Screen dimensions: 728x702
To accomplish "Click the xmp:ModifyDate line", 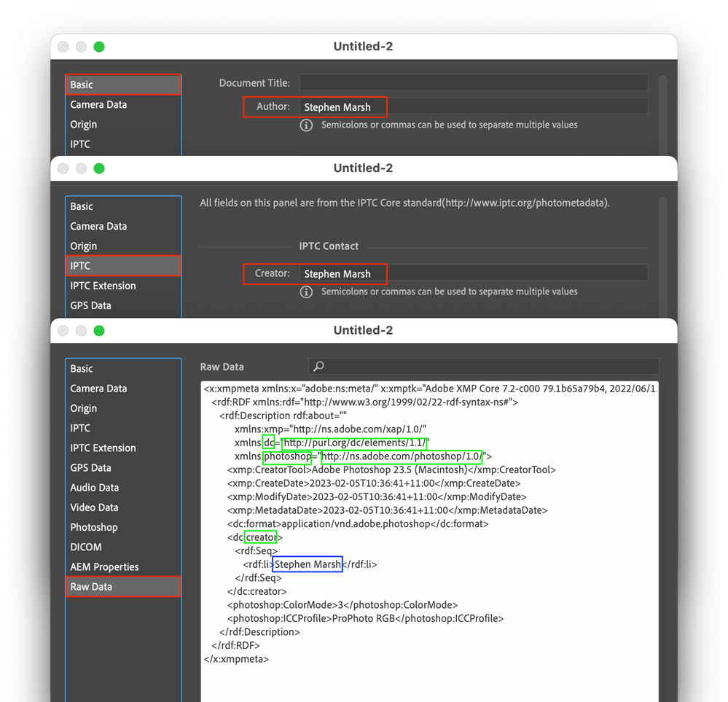I will (377, 496).
